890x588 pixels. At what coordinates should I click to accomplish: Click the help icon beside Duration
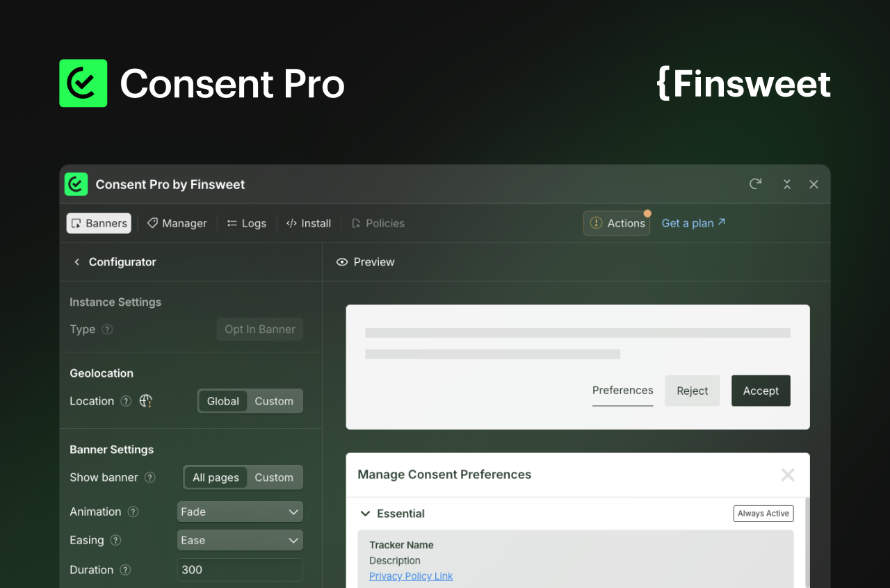point(125,570)
